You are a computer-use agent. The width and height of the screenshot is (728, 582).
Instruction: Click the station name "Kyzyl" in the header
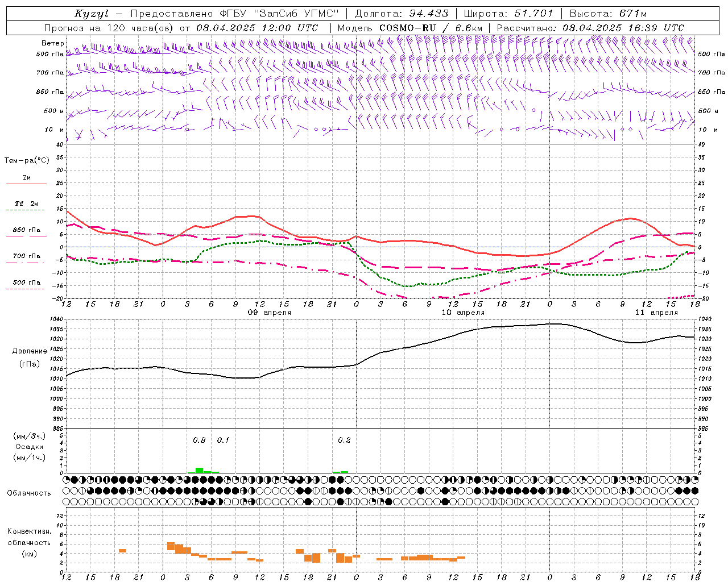(92, 14)
